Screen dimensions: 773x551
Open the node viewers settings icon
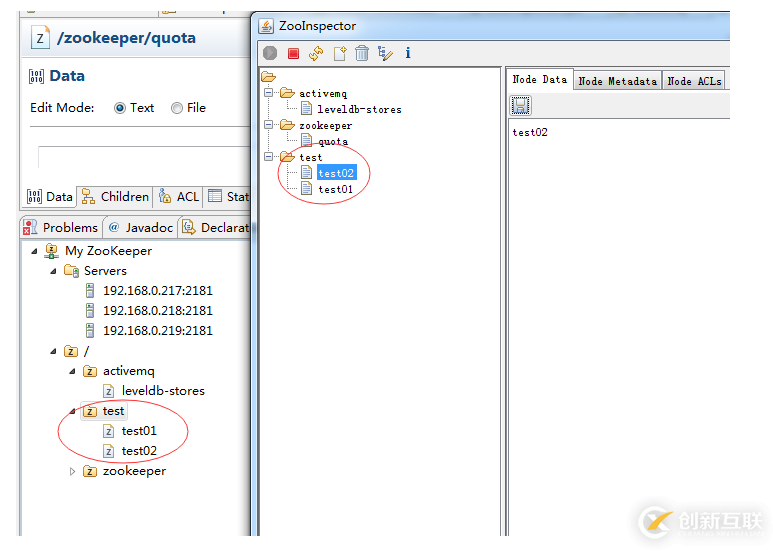click(385, 53)
